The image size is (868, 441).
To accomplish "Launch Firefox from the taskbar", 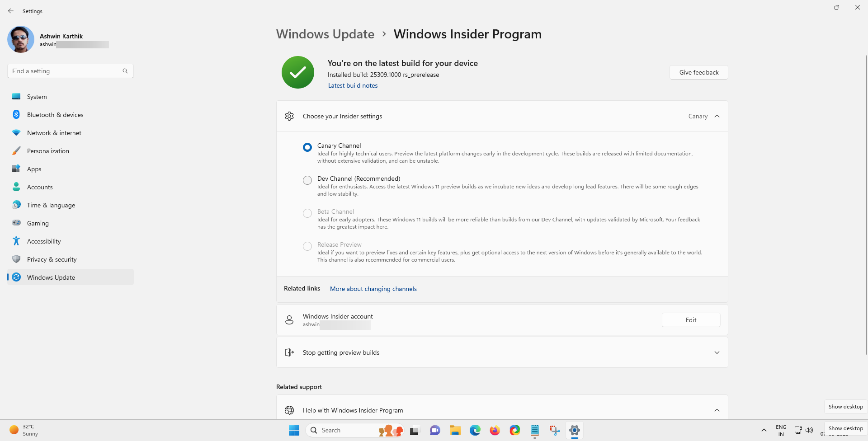I will [495, 430].
